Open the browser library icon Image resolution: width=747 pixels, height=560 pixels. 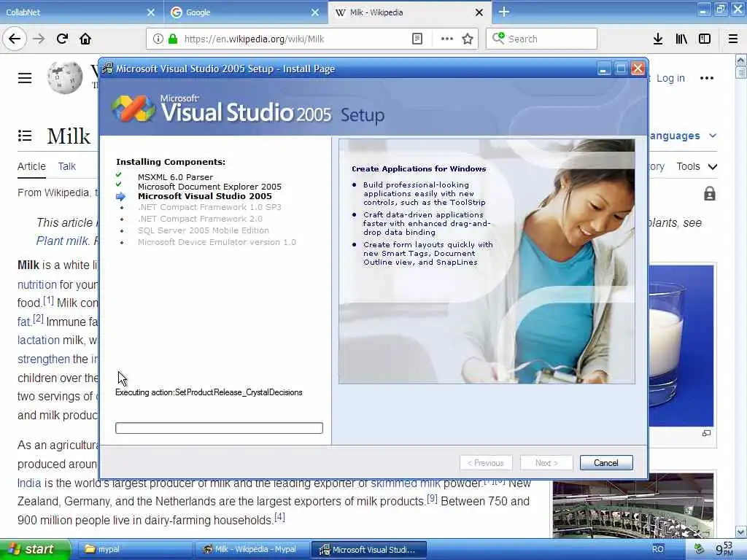point(681,39)
